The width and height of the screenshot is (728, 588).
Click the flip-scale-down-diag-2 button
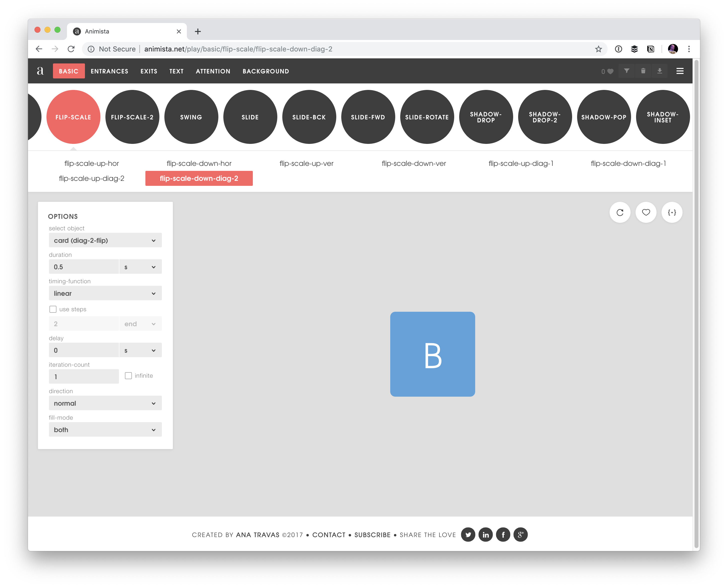[199, 178]
